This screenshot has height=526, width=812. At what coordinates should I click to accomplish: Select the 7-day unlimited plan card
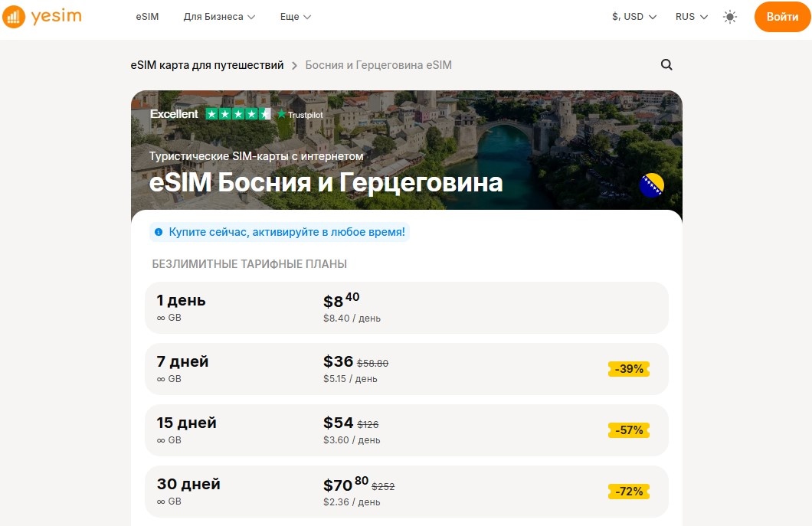click(x=406, y=368)
